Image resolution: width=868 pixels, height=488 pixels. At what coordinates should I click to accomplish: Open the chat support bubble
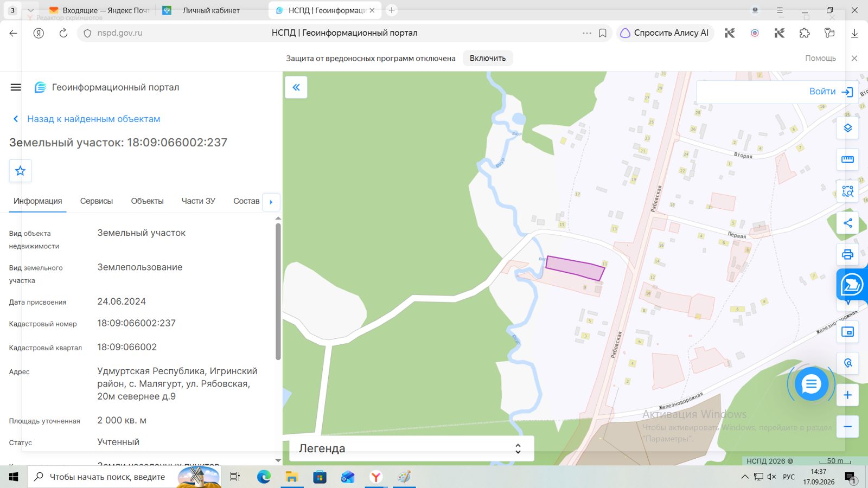811,384
